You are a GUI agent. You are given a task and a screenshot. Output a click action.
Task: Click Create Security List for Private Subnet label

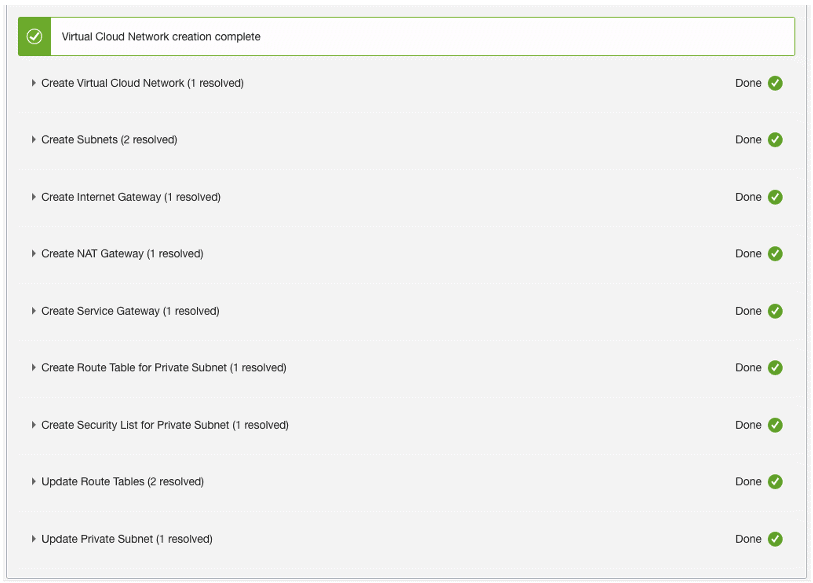pyautogui.click(x=164, y=425)
